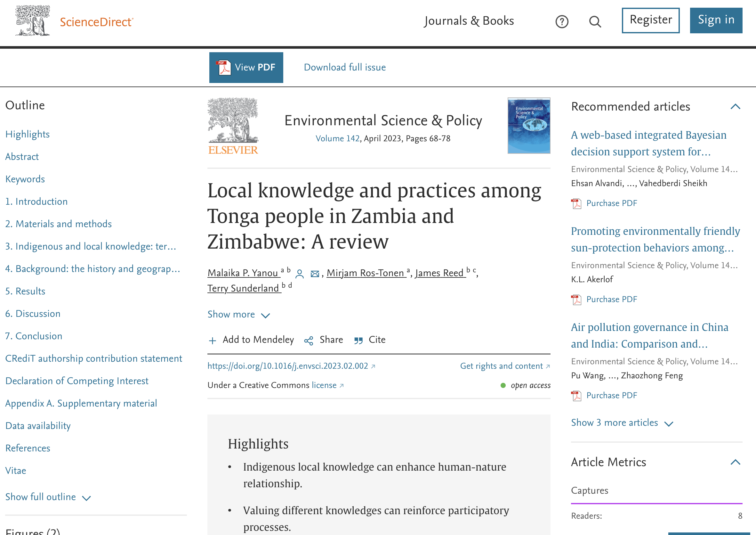The width and height of the screenshot is (756, 535).
Task: Click the ScienceDirect tree logo
Action: tap(33, 21)
